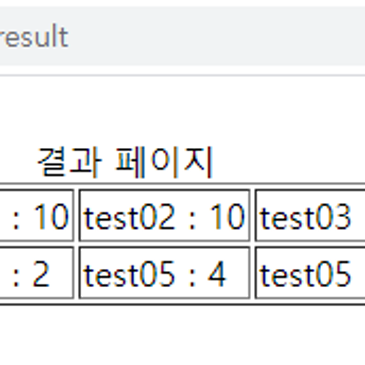Click the heading 결과 페이지
This screenshot has width=365, height=365.
pyautogui.click(x=125, y=161)
